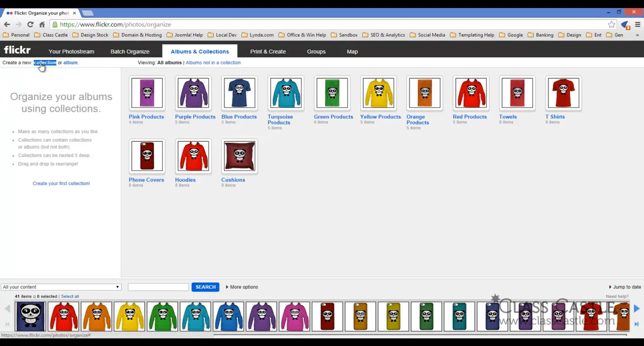Expand Jump to date option
Screen dimensions: 644x346
click(x=625, y=287)
